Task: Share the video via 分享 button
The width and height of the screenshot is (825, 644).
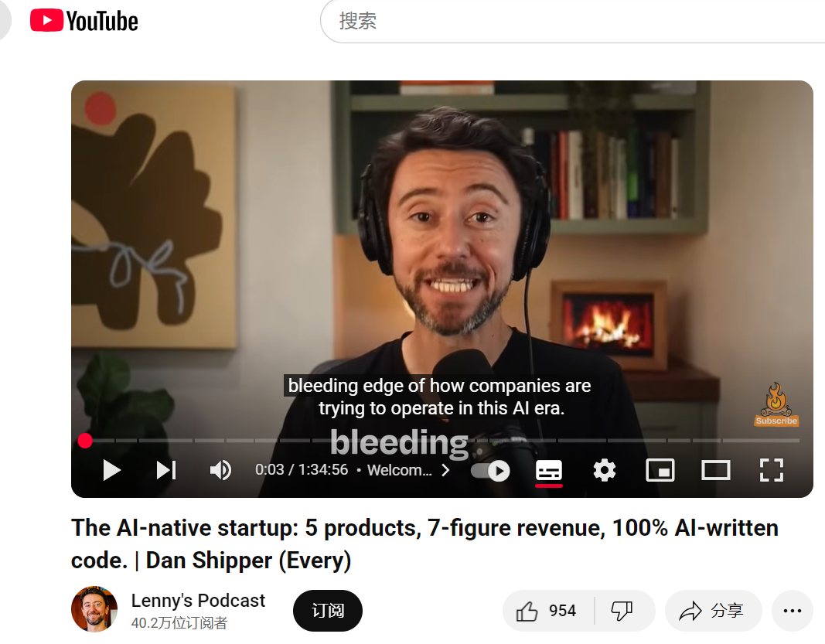Action: pyautogui.click(x=713, y=611)
